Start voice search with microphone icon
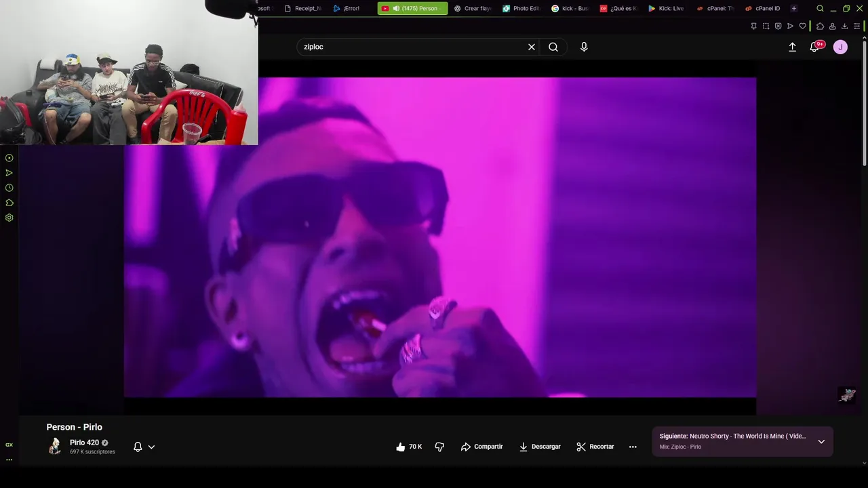 tap(584, 47)
